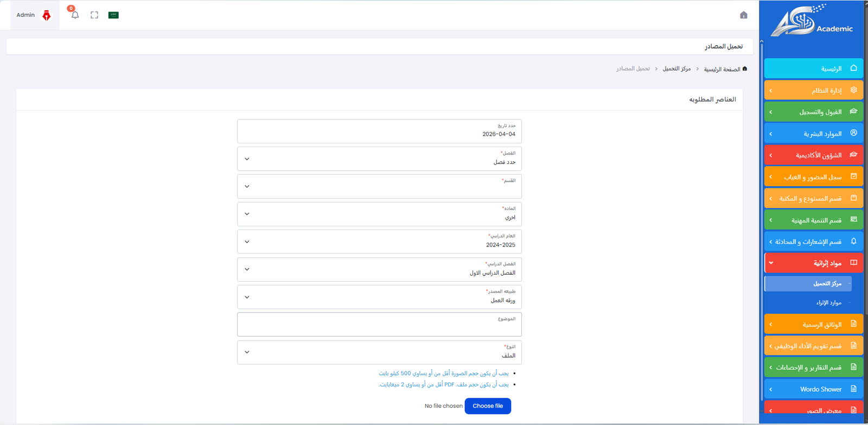Open the notifications bell icon
The image size is (868, 425).
75,15
